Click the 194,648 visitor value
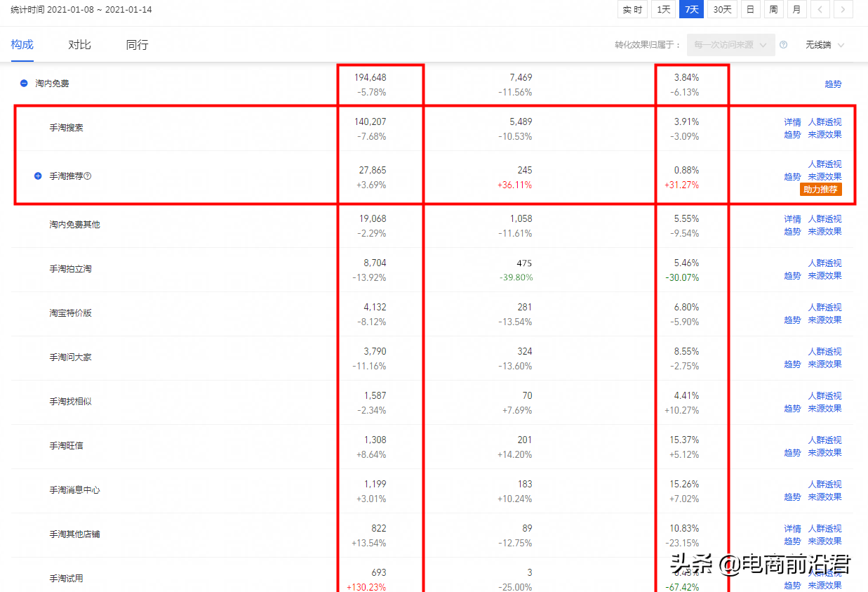Viewport: 868px width, 592px height. coord(370,77)
